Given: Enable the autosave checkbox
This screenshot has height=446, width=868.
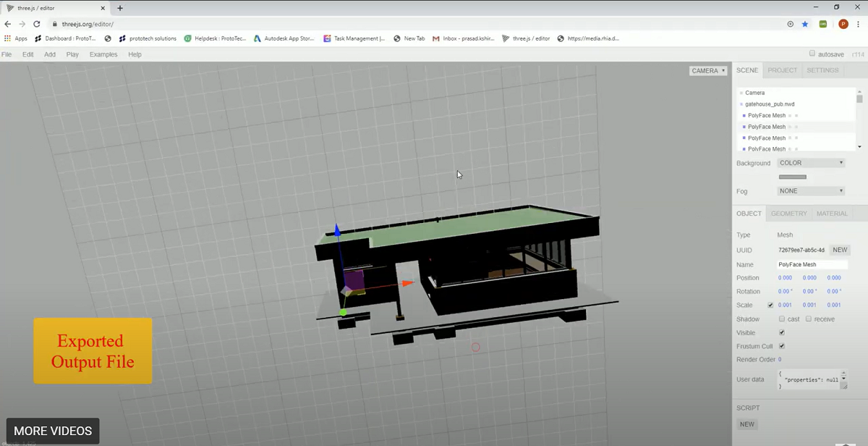Looking at the screenshot, I should pyautogui.click(x=812, y=54).
